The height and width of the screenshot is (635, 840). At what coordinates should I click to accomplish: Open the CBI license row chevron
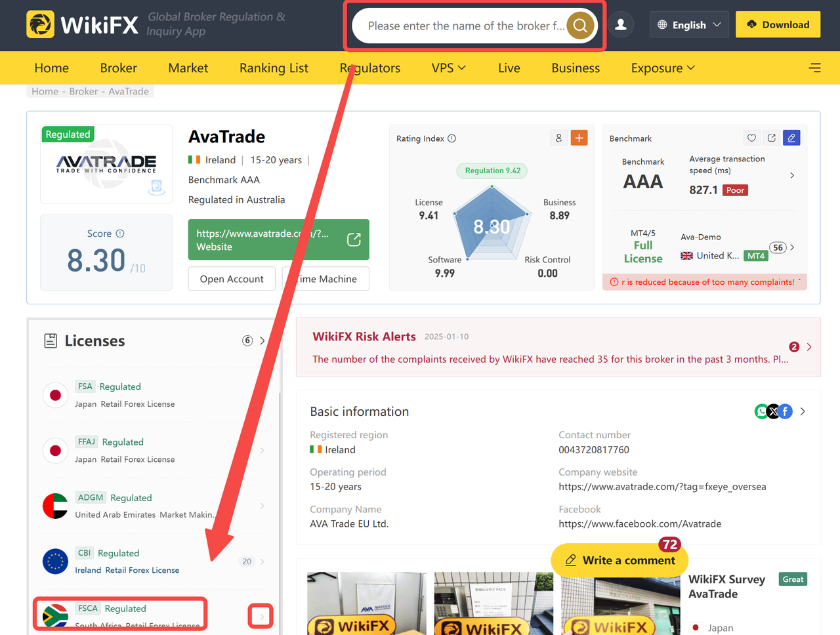tap(262, 562)
